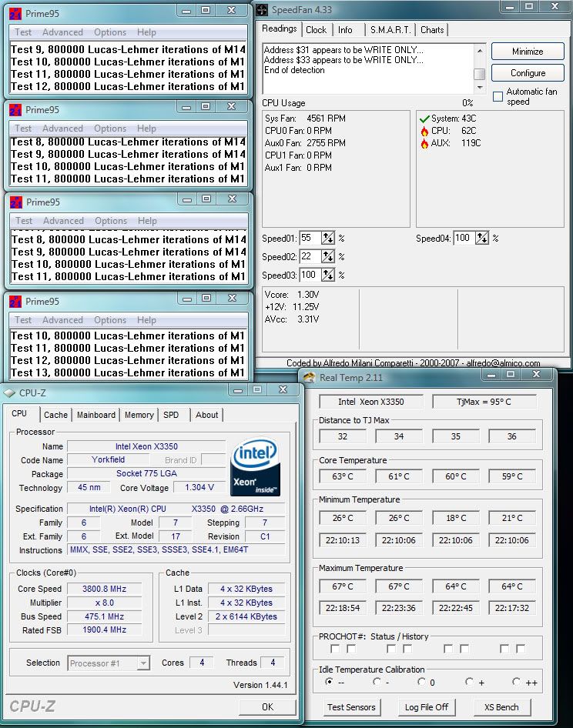Click the Real Temp title bar icon
This screenshot has width=573, height=728.
coord(309,377)
